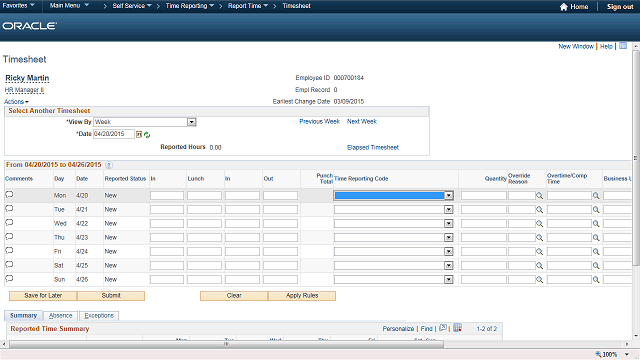Screen dimensions: 640x360
Task: Open Time Reporting Code dropdown for Sat
Action: (x=449, y=265)
